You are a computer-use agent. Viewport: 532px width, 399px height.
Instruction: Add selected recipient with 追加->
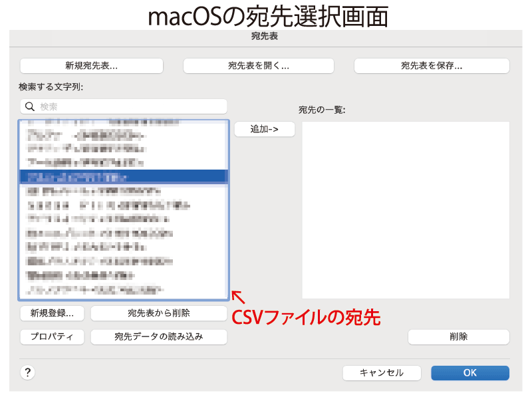[265, 129]
